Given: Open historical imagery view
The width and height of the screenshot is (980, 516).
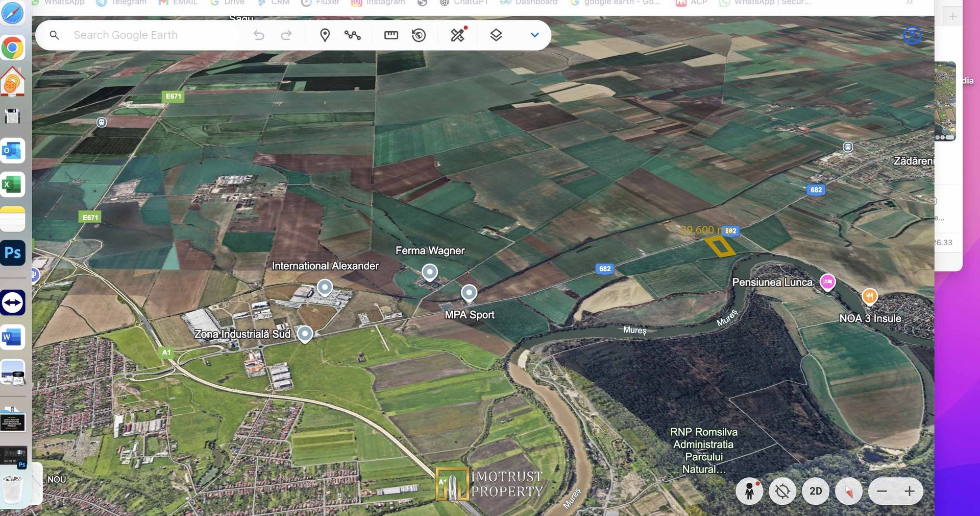Looking at the screenshot, I should (x=419, y=35).
